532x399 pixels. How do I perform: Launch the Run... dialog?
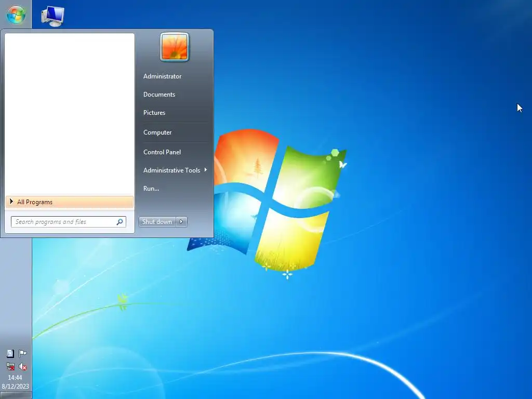point(151,188)
